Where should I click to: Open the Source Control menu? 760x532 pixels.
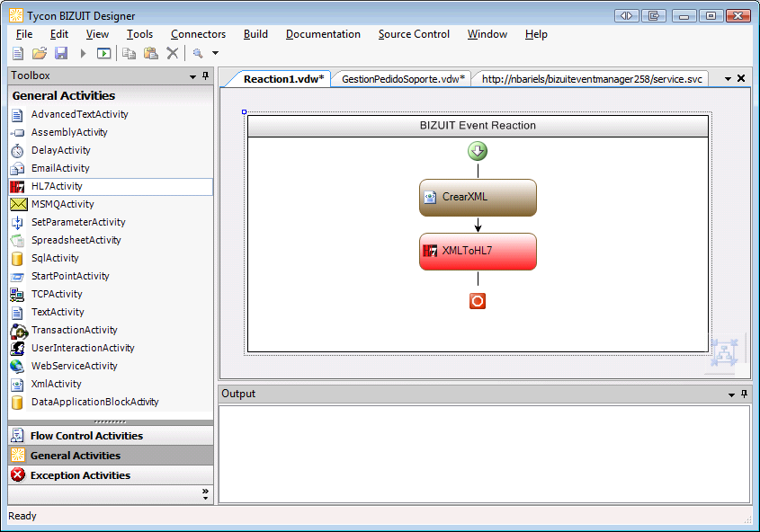tap(414, 34)
